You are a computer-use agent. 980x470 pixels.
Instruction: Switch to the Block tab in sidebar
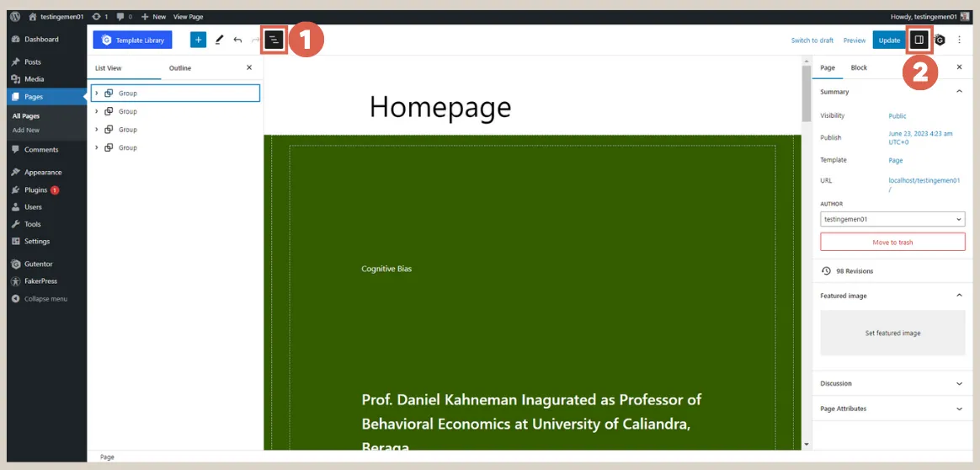pos(859,67)
